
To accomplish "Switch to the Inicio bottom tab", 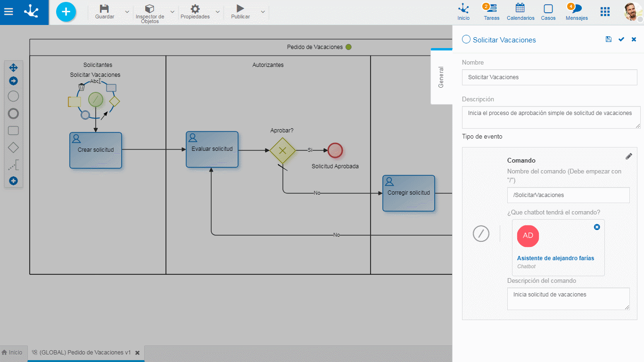I will coord(12,353).
